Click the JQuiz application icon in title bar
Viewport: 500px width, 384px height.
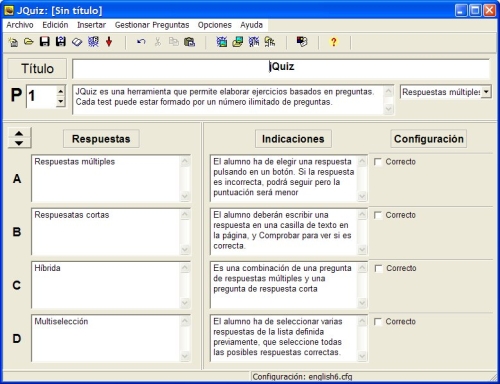point(9,10)
